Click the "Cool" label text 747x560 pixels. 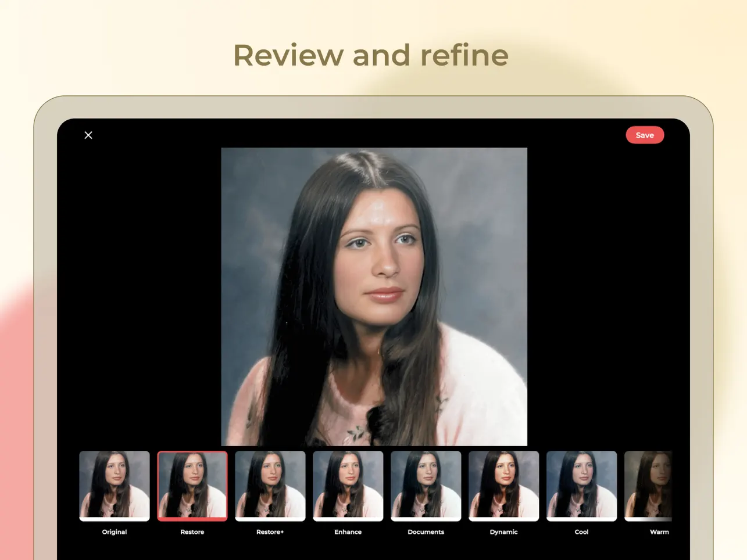[x=582, y=532]
